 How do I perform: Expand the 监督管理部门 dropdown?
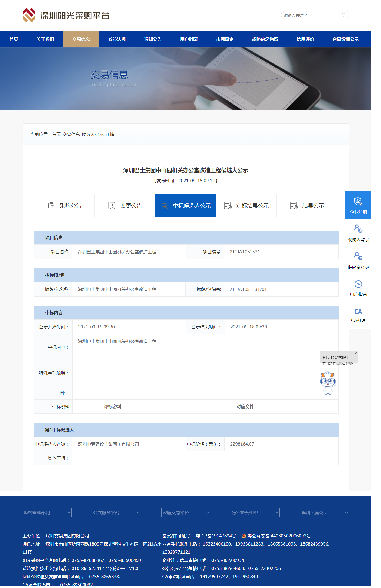coord(47,513)
